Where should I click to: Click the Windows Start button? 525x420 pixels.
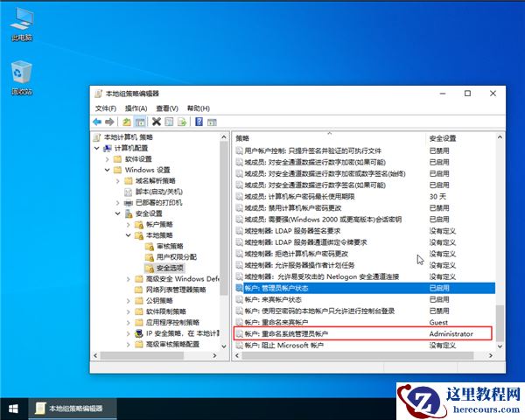click(x=13, y=409)
